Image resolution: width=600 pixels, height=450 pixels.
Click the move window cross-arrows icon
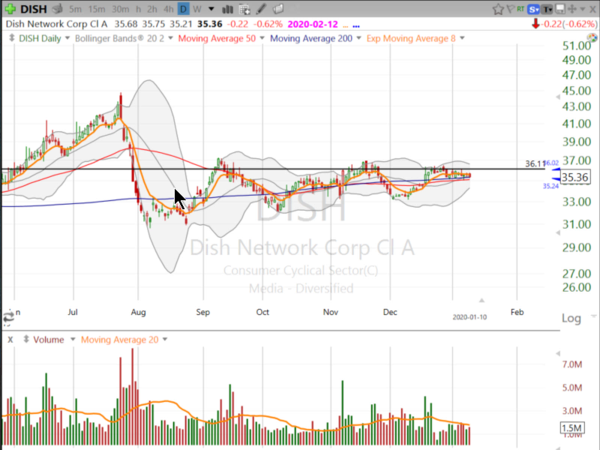coord(572,9)
